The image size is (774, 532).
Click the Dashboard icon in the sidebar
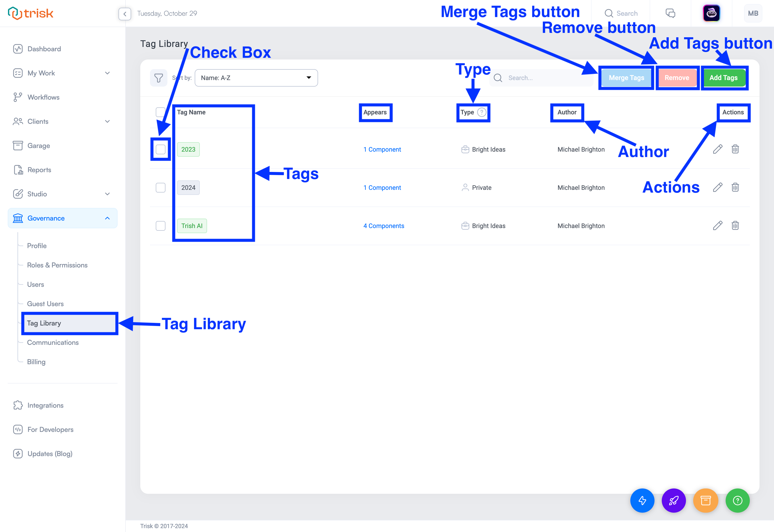click(18, 49)
